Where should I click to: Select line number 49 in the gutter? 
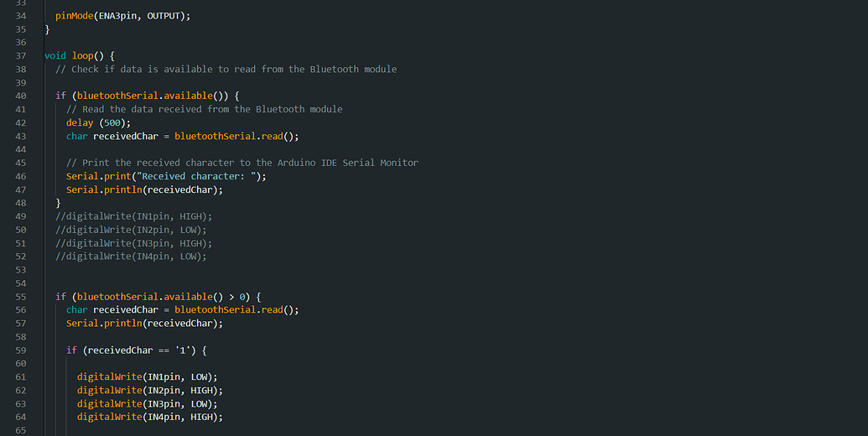pyautogui.click(x=21, y=216)
